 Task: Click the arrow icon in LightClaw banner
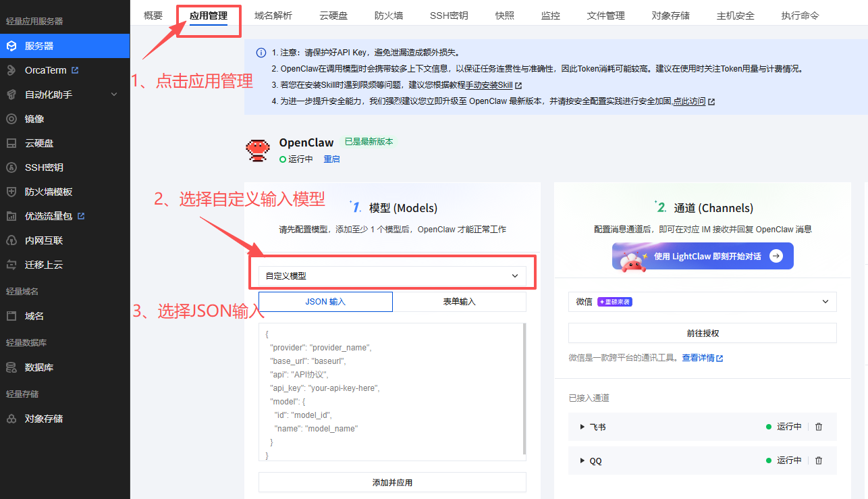(776, 256)
